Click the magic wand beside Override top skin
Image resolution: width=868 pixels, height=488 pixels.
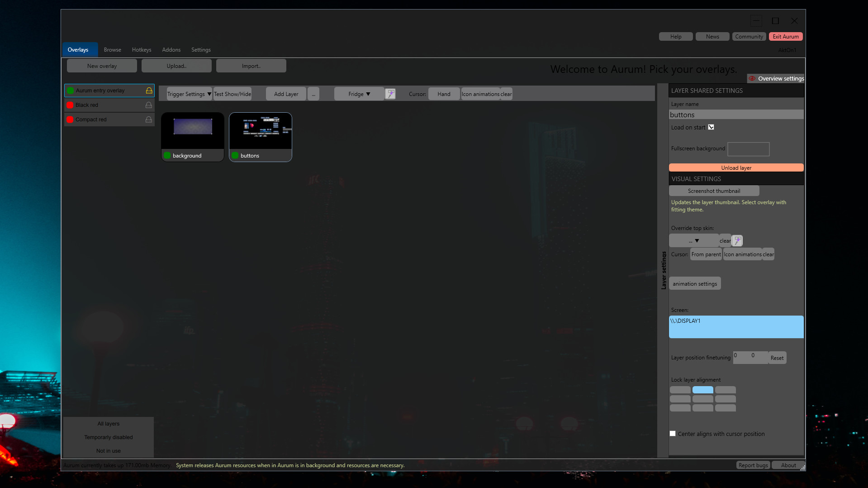pyautogui.click(x=737, y=240)
